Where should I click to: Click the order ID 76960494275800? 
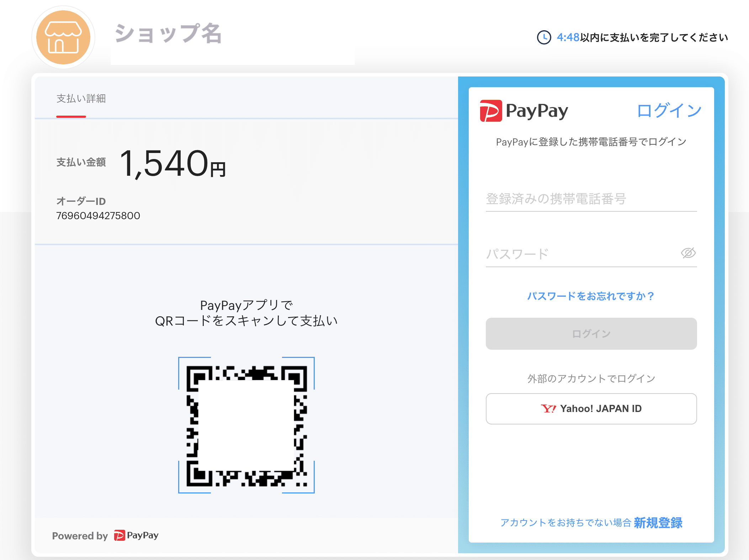tap(98, 216)
